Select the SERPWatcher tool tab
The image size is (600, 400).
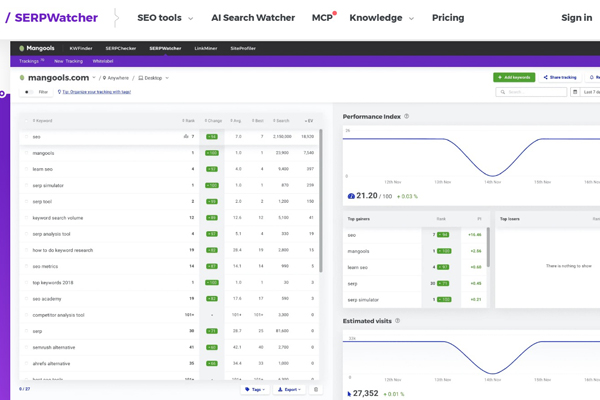click(165, 48)
